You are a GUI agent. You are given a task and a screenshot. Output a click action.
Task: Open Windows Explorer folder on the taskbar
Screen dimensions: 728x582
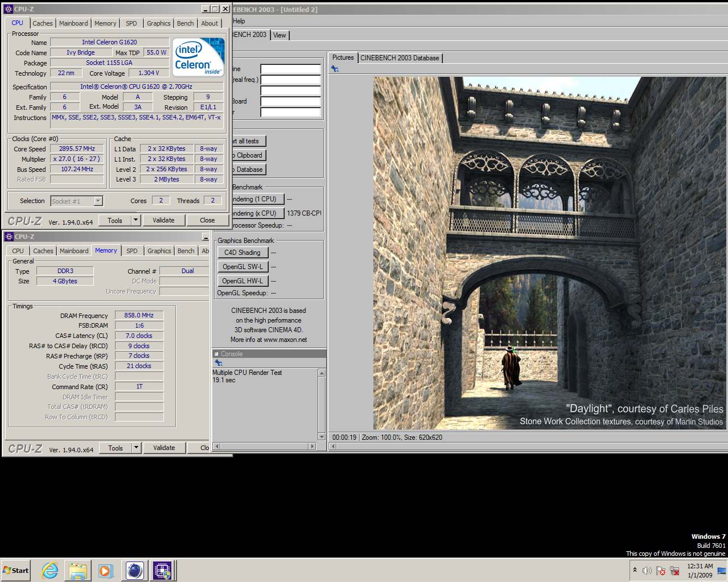78,570
